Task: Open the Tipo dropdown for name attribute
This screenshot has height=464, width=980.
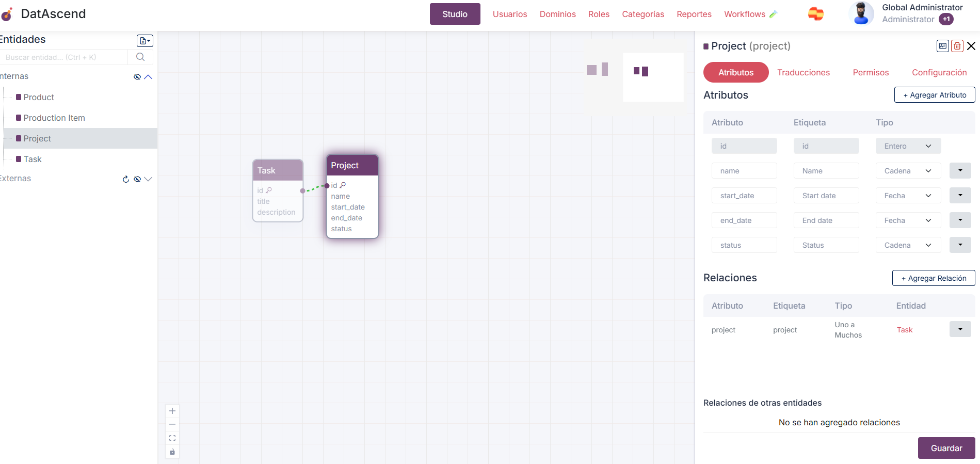Action: (908, 171)
